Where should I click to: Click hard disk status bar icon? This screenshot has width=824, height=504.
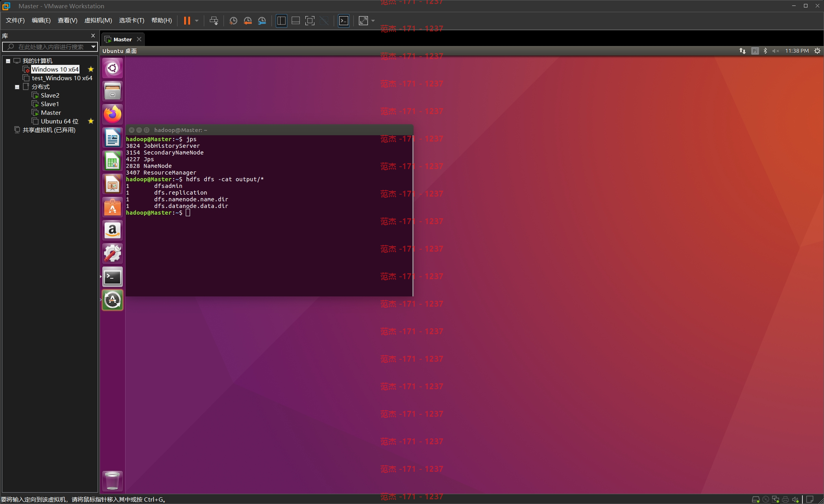pos(756,499)
